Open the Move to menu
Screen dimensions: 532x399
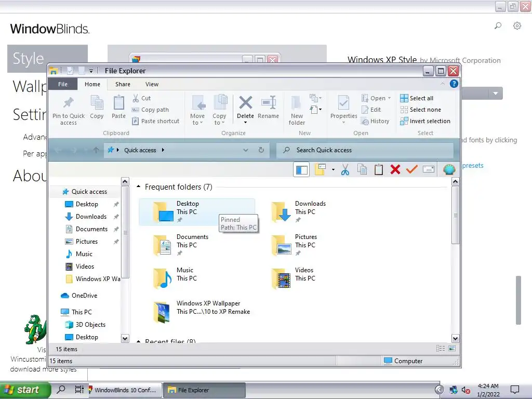point(197,110)
